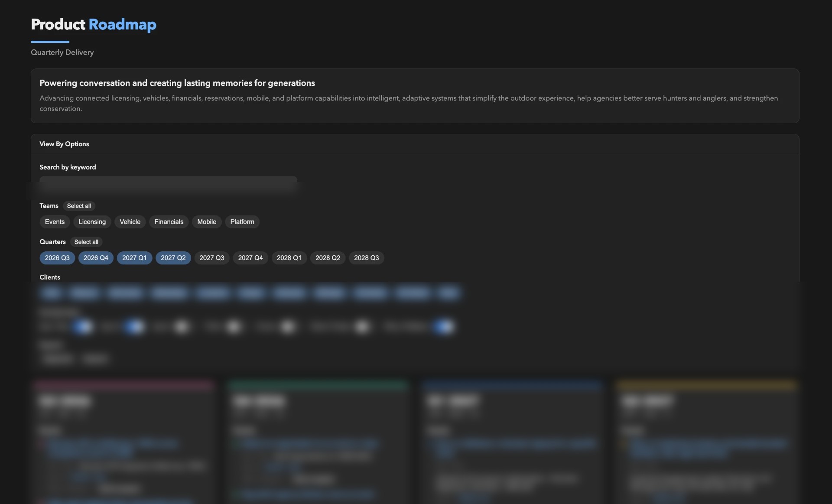
Task: Deselect the 2026 Q3 quarter chip
Action: [x=57, y=258]
